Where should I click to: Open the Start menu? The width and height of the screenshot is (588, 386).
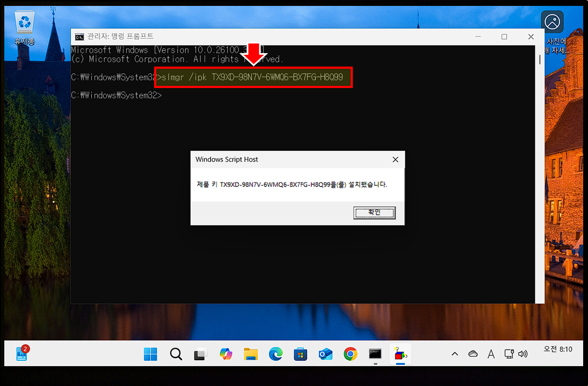150,354
